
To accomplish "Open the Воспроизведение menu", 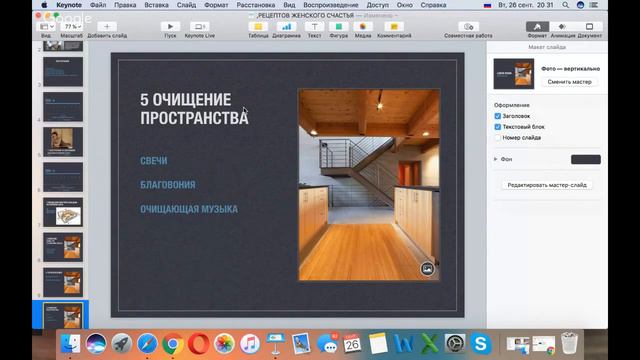I will coord(331,5).
